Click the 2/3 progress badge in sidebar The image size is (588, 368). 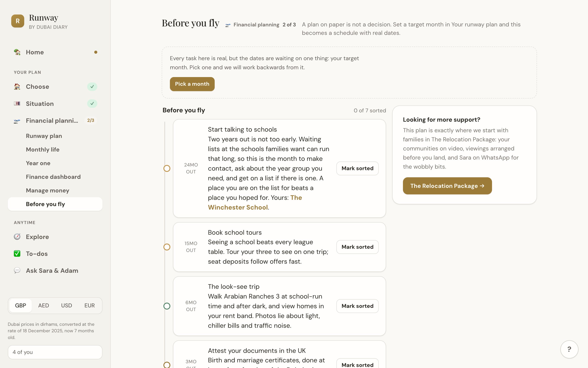pyautogui.click(x=91, y=121)
